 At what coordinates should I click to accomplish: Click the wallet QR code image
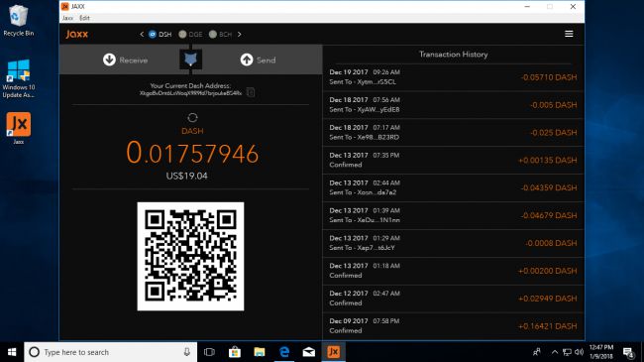pyautogui.click(x=190, y=256)
